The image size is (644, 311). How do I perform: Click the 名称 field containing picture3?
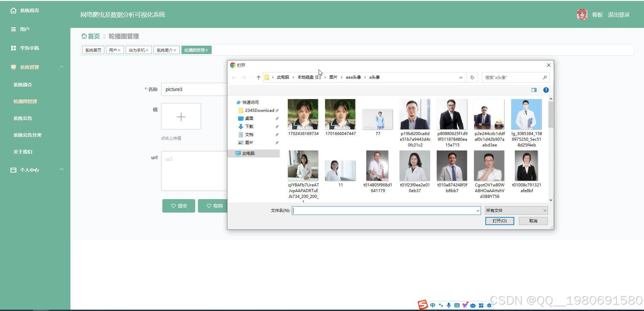(x=195, y=89)
